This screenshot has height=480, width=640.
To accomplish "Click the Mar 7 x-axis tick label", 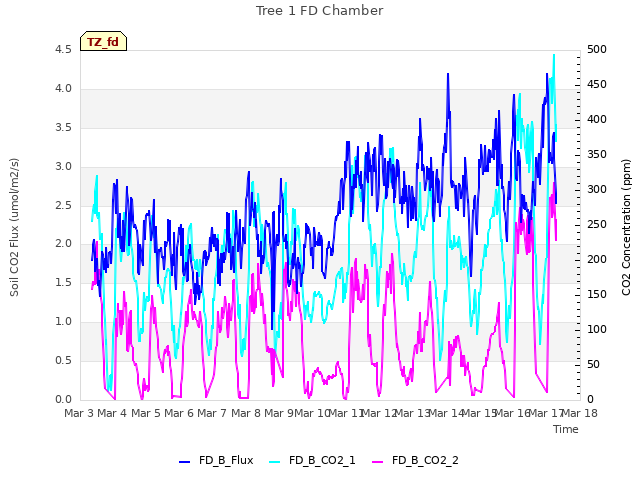I will (212, 413).
